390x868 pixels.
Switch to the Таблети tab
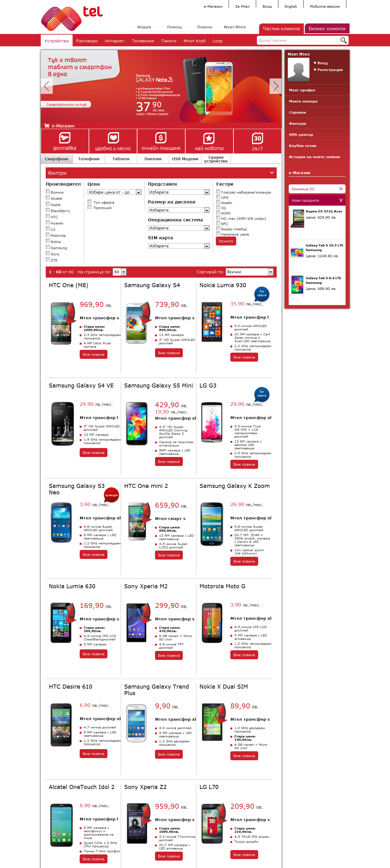point(121,159)
